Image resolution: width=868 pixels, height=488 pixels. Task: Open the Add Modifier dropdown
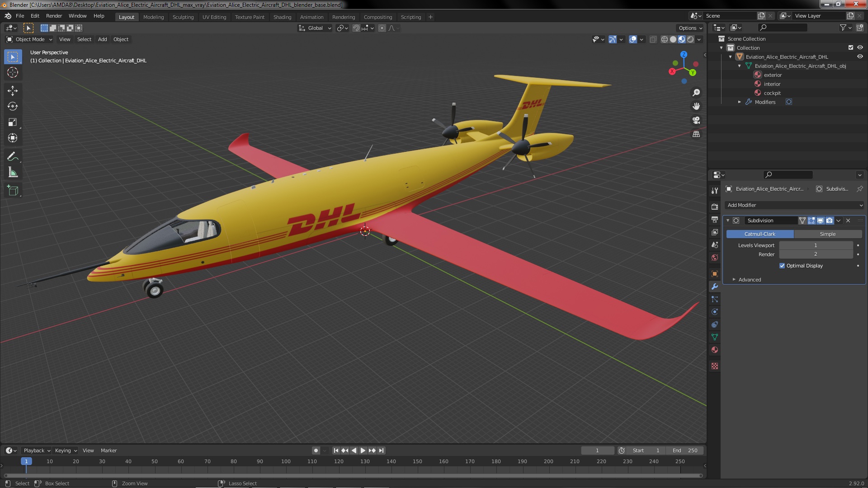pos(794,205)
